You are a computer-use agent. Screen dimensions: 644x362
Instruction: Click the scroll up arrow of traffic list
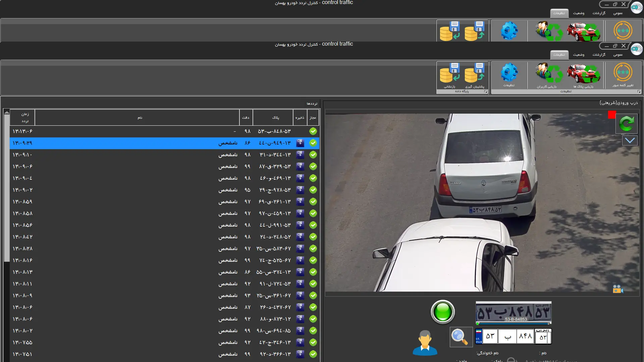(6, 112)
